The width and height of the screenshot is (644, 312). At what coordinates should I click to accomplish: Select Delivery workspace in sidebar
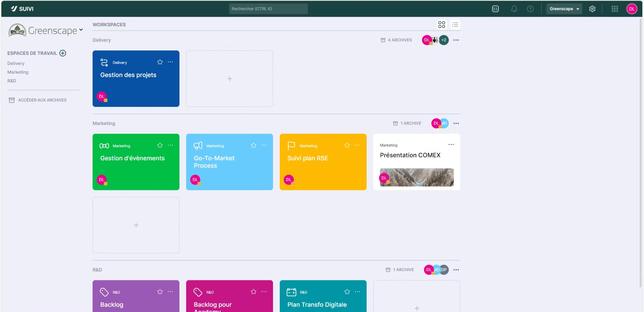coord(16,63)
